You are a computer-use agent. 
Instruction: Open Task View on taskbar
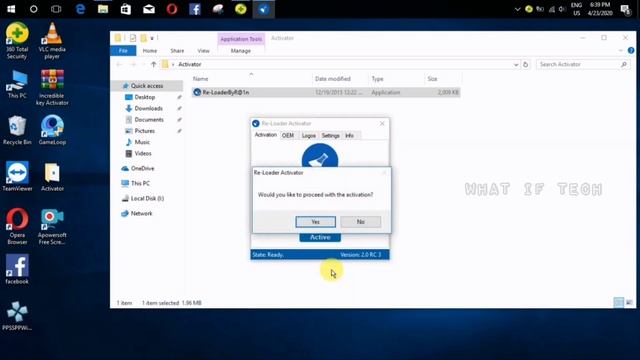pyautogui.click(x=56, y=9)
